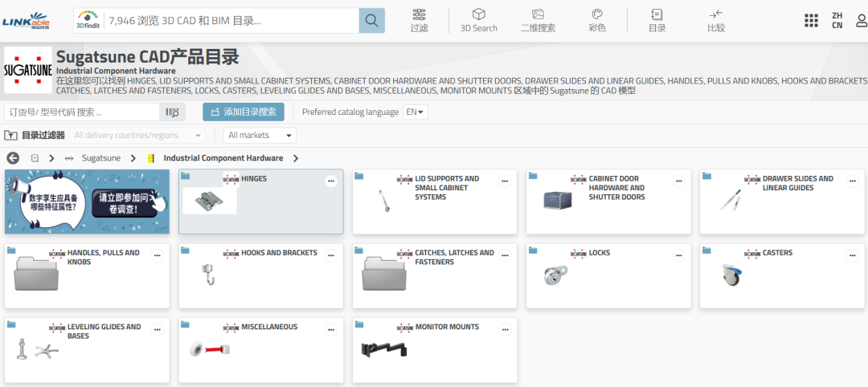The height and width of the screenshot is (387, 868).
Task: Click the magnifier search button
Action: [371, 20]
